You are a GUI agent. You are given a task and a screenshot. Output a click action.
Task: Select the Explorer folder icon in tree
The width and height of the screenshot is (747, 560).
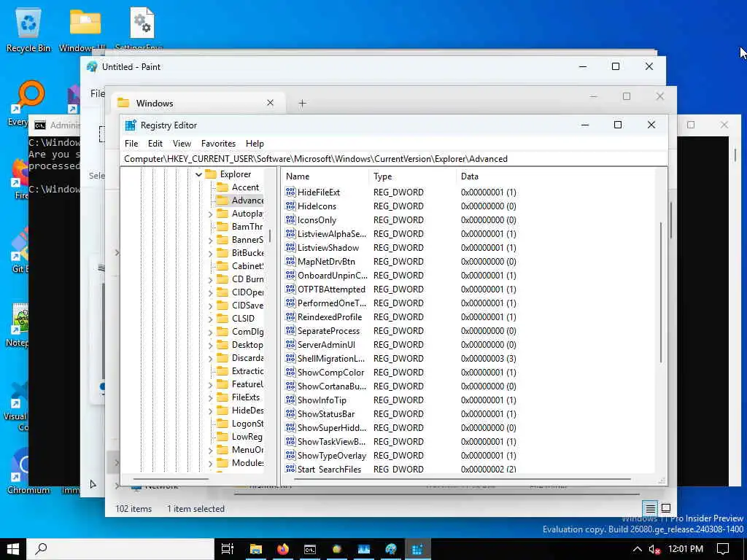pos(211,174)
